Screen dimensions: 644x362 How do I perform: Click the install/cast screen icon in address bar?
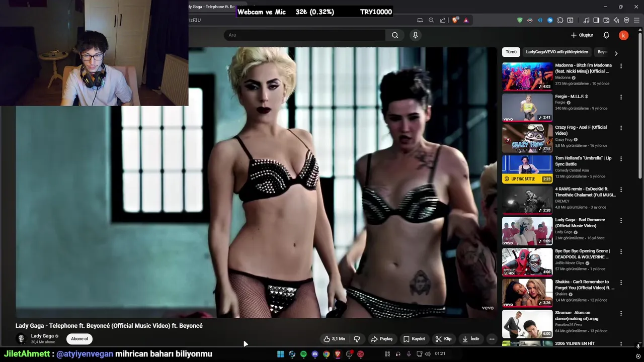(420, 20)
